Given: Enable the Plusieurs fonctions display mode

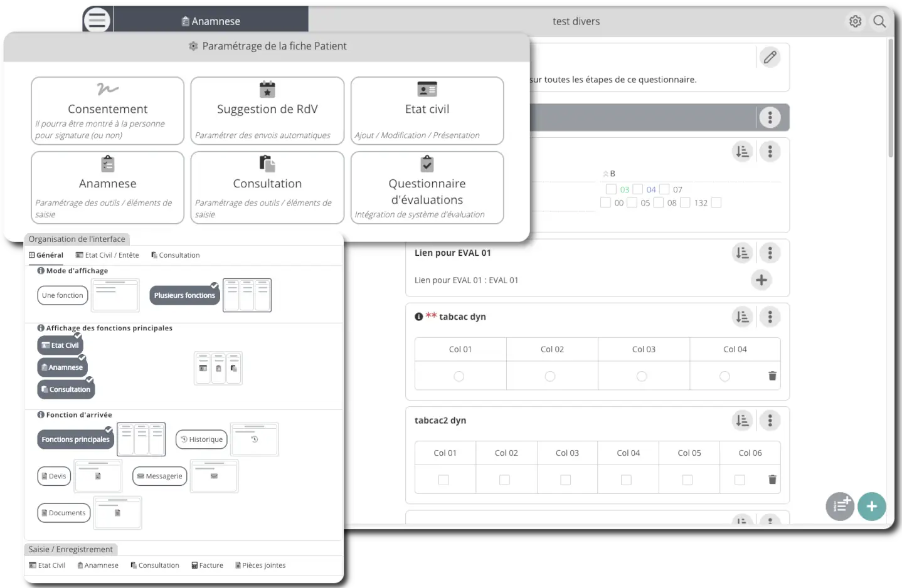Looking at the screenshot, I should click(x=184, y=295).
